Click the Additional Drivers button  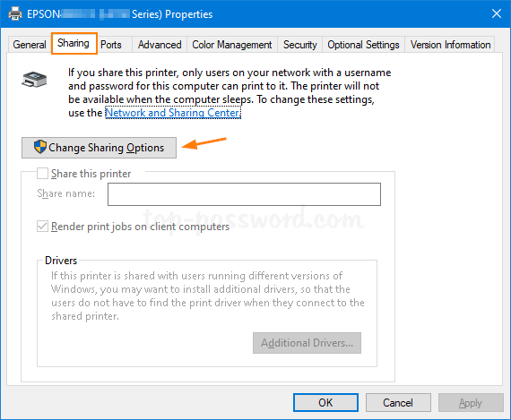pyautogui.click(x=307, y=343)
